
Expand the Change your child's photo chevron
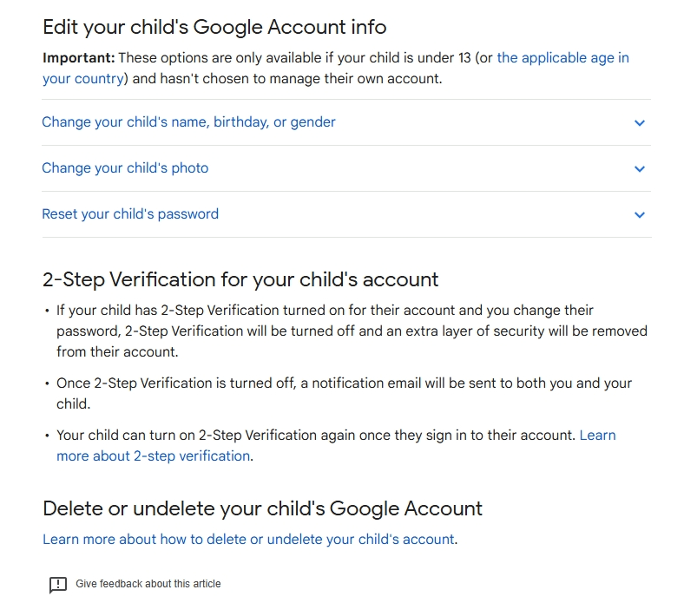coord(640,169)
